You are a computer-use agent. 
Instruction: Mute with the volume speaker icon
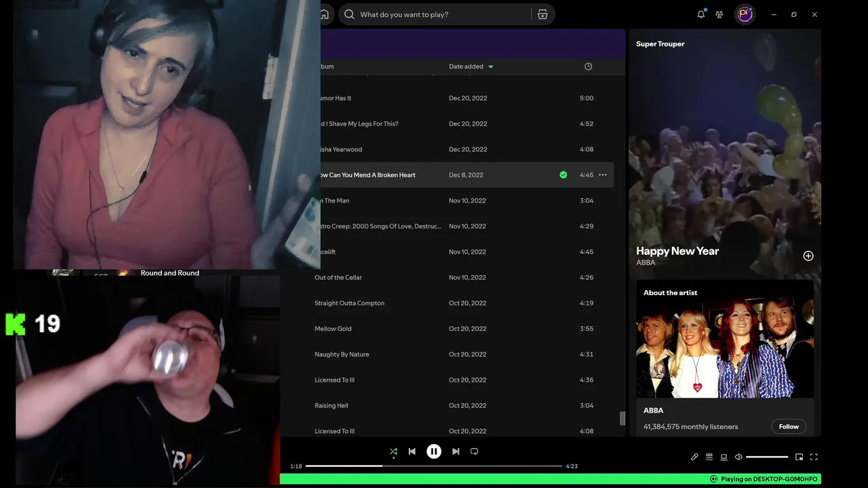pos(738,457)
